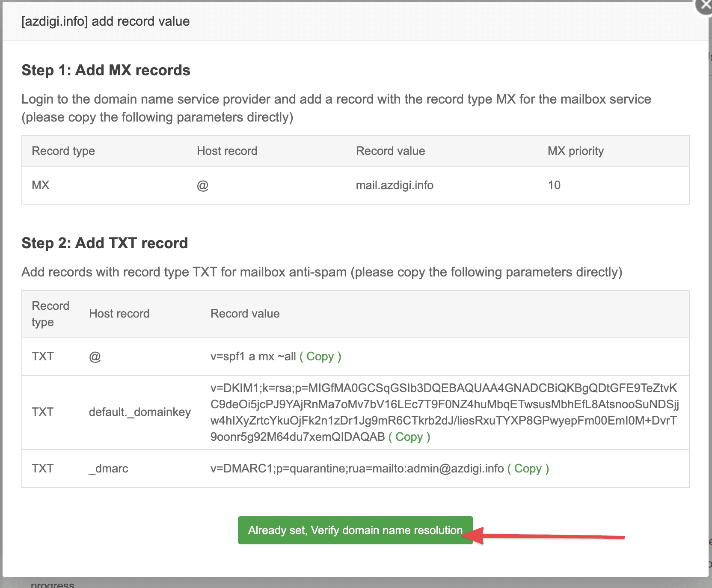Image resolution: width=712 pixels, height=588 pixels.
Task: Click the [azdigi.info] add record value title
Action: tap(105, 21)
